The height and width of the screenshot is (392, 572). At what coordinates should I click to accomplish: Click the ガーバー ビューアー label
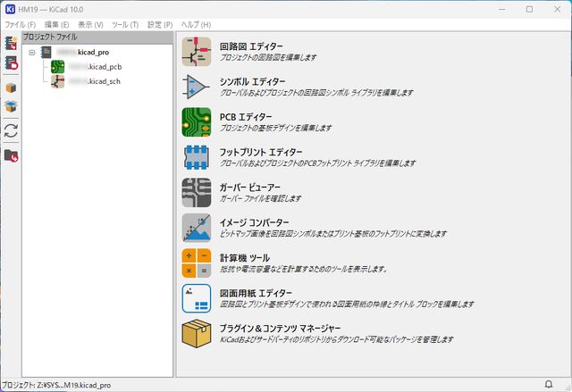coord(250,188)
